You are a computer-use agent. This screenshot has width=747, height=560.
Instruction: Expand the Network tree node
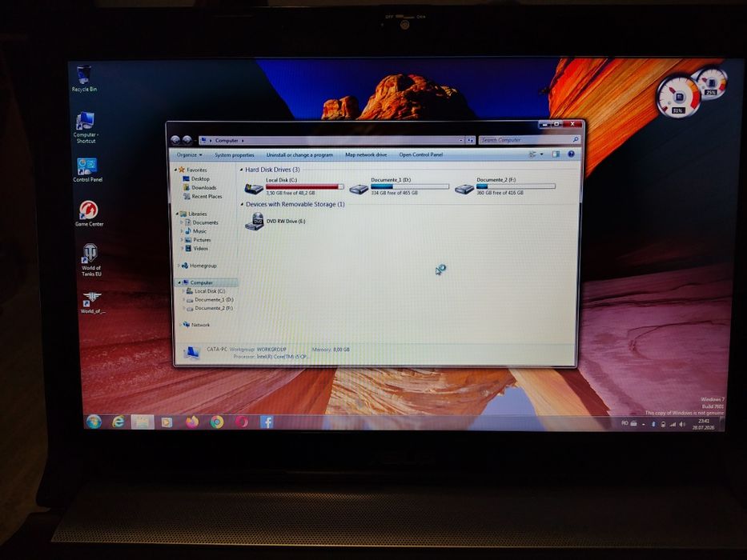[181, 325]
